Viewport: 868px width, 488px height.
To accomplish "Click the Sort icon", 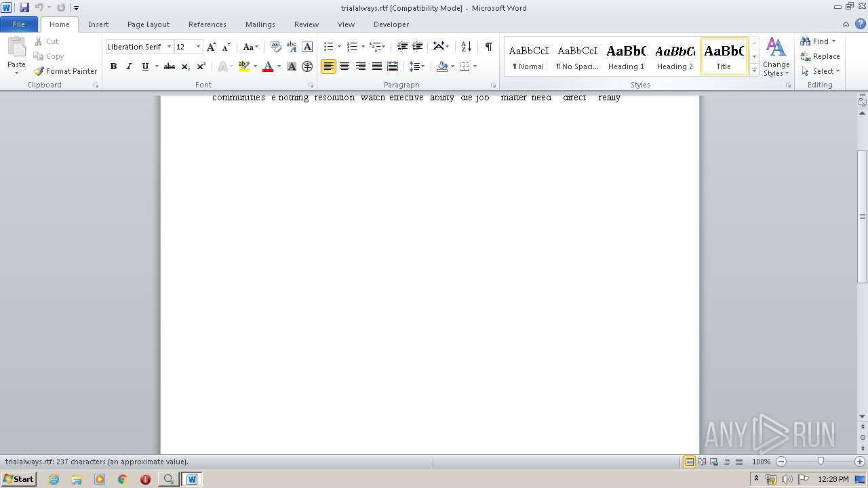I will pyautogui.click(x=466, y=47).
